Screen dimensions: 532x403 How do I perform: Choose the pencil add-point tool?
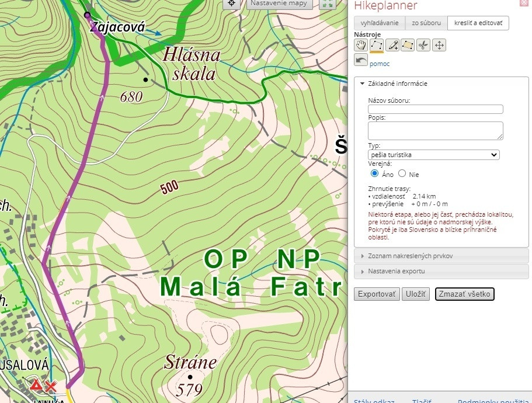tap(392, 45)
